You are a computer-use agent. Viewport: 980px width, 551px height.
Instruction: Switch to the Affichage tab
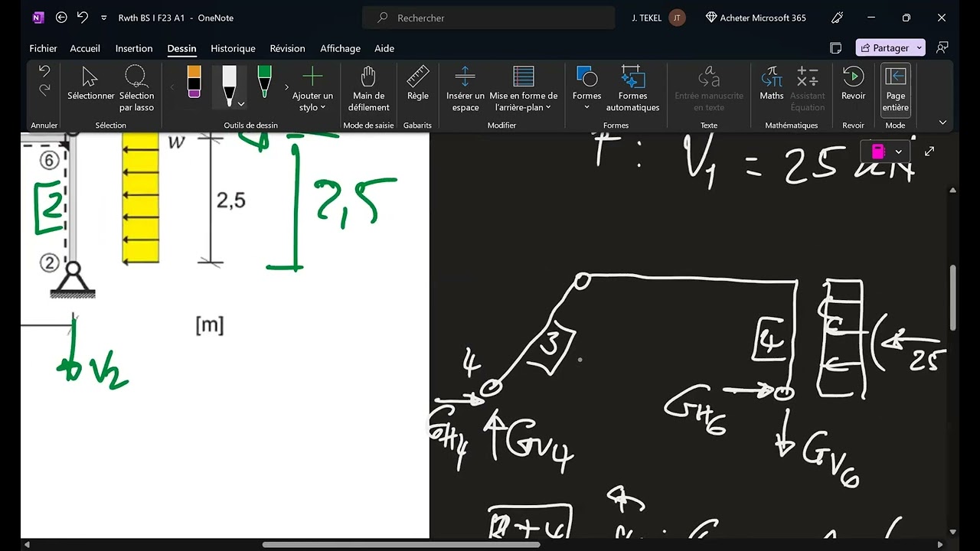(340, 48)
